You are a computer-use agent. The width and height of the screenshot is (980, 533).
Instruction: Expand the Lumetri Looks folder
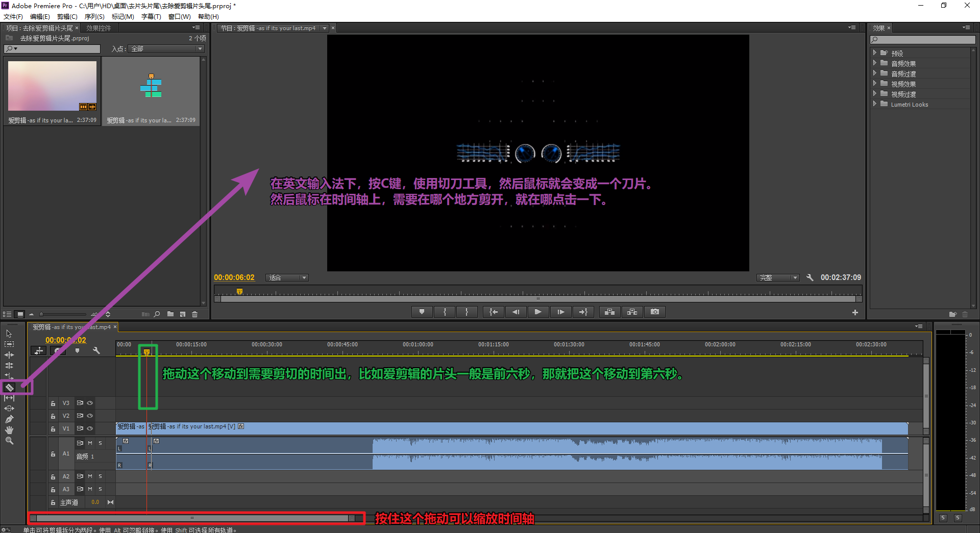click(875, 104)
